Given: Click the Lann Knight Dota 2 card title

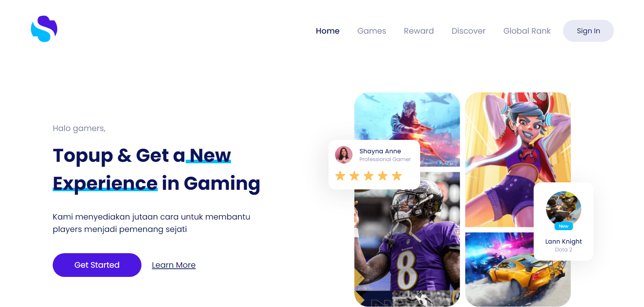Looking at the screenshot, I should pyautogui.click(x=563, y=241).
